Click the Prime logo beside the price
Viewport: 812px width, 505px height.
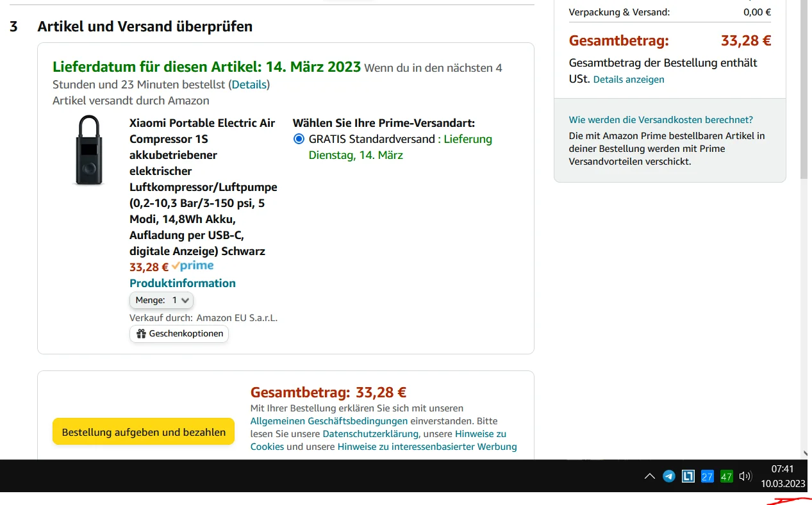[193, 267]
